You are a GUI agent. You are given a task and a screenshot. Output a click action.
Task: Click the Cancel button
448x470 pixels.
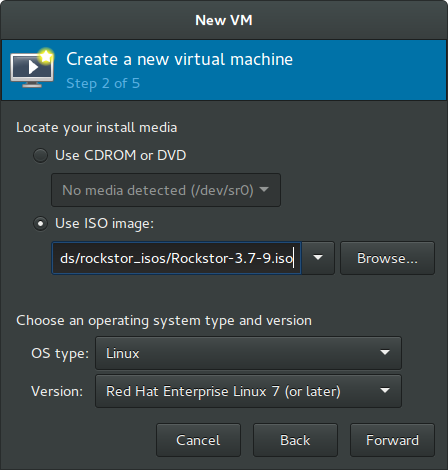[198, 440]
